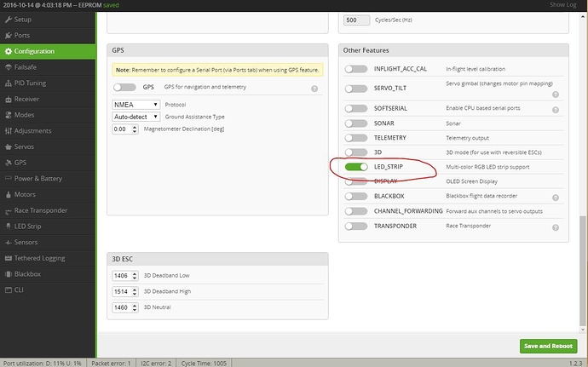Enable TELEMETRY switch

pyautogui.click(x=356, y=138)
